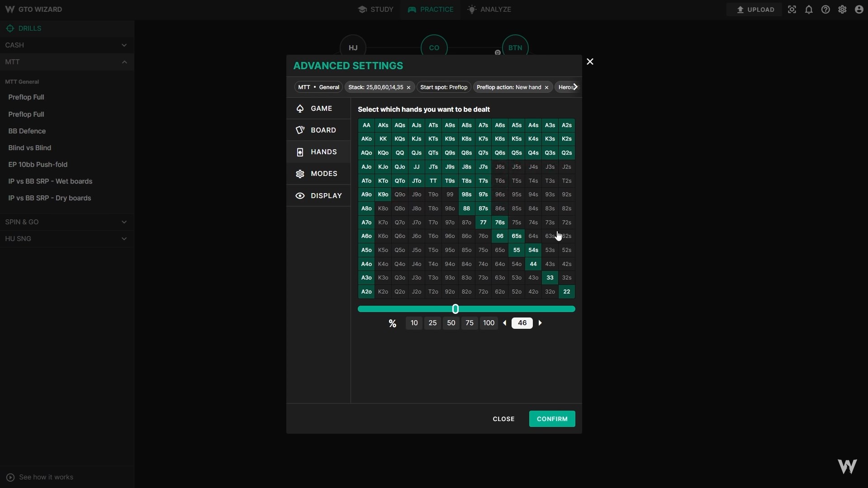The image size is (868, 488).
Task: Deselect pocket pair 66
Action: 499,236
